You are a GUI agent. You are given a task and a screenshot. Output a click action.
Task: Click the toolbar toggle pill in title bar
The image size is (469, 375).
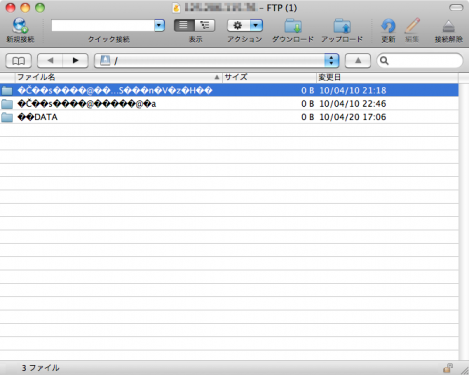[x=456, y=8]
